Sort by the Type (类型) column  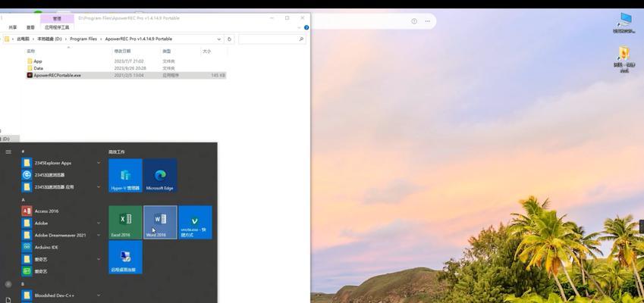click(x=166, y=52)
